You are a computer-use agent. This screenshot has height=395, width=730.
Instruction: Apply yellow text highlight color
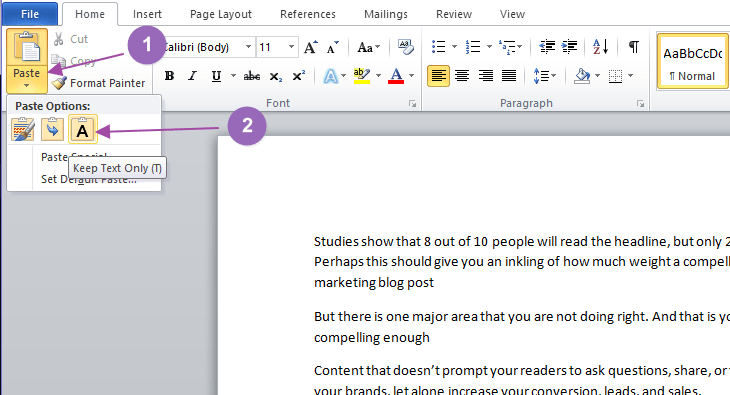point(362,76)
